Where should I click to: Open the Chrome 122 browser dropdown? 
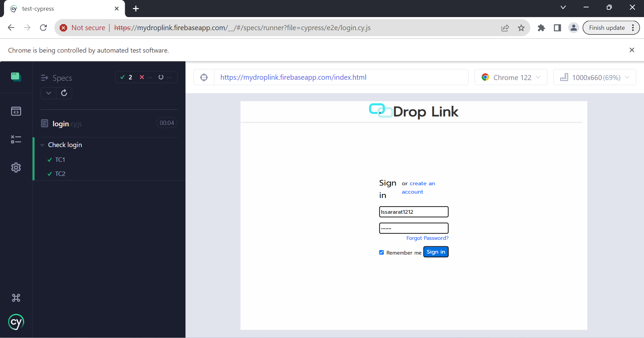click(x=511, y=77)
